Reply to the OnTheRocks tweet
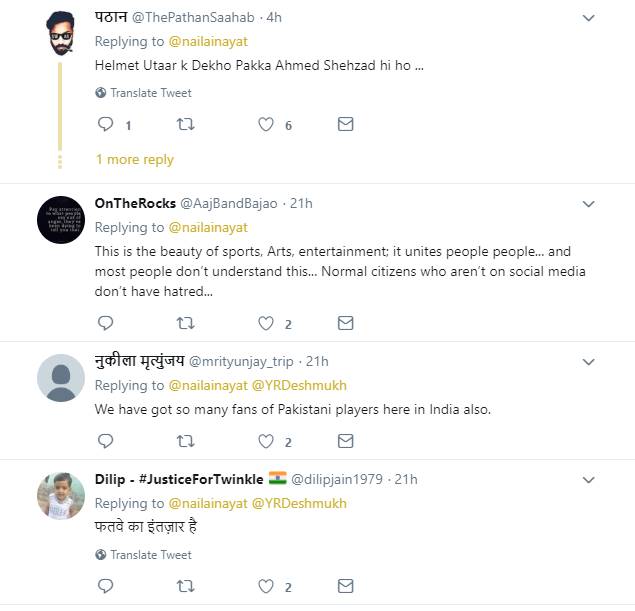The image size is (635, 611). point(105,323)
